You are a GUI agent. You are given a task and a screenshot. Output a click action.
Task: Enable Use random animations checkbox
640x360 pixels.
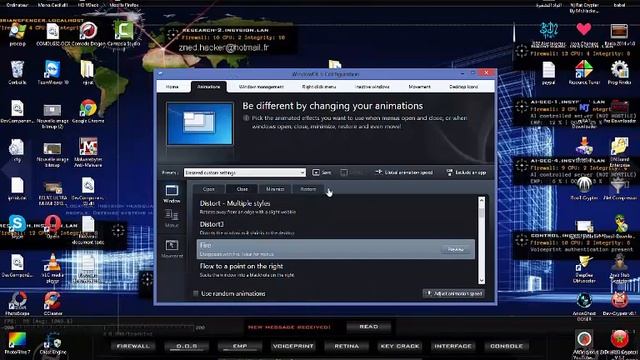pos(196,293)
